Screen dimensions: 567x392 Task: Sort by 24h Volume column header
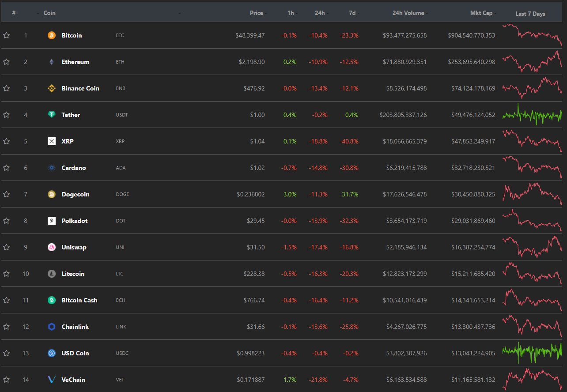408,13
